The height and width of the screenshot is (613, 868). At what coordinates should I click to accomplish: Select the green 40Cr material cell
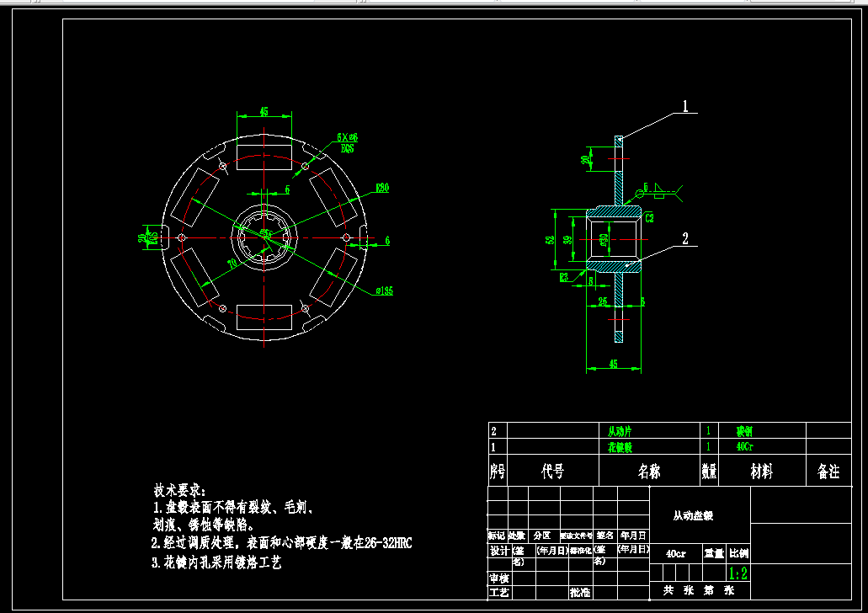click(x=745, y=446)
